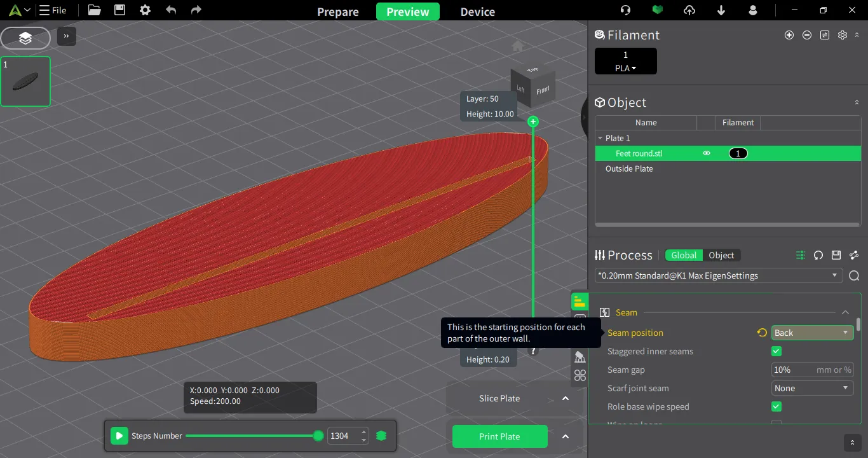The image size is (868, 458).
Task: Click the collapse-all double chevron button
Action: pos(852,442)
